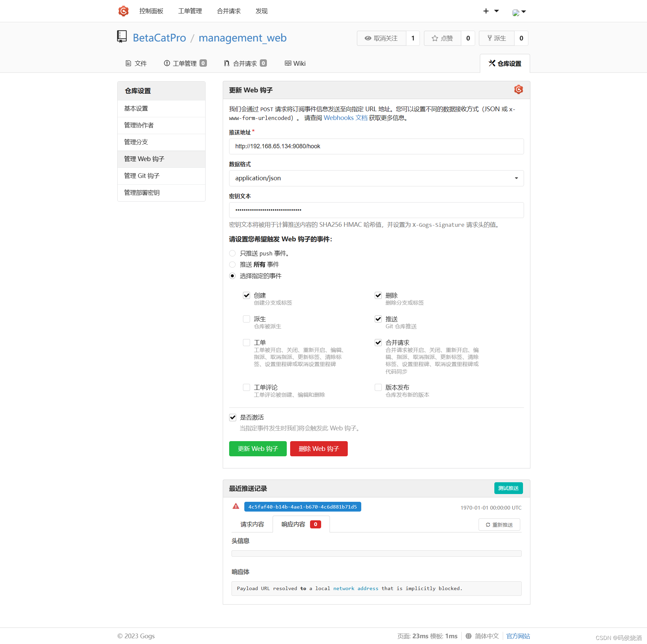Click the 重新推送 redelivery button
This screenshot has width=647, height=644.
[499, 525]
